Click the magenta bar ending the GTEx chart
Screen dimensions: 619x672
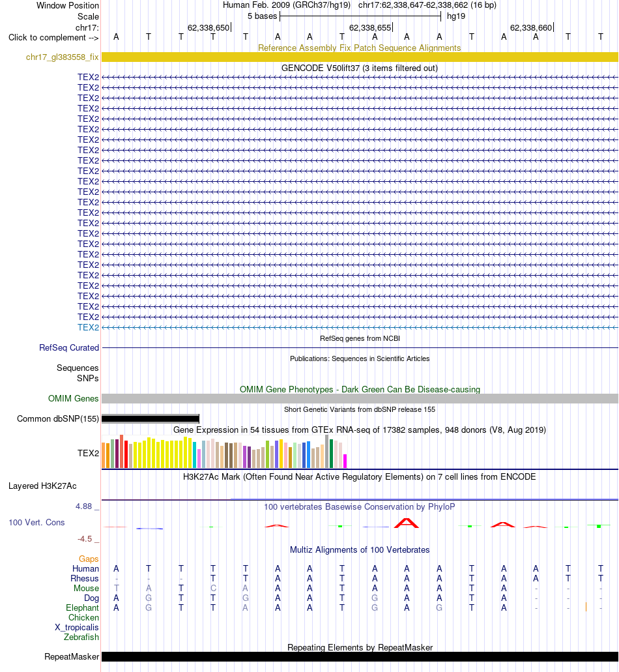pos(345,461)
